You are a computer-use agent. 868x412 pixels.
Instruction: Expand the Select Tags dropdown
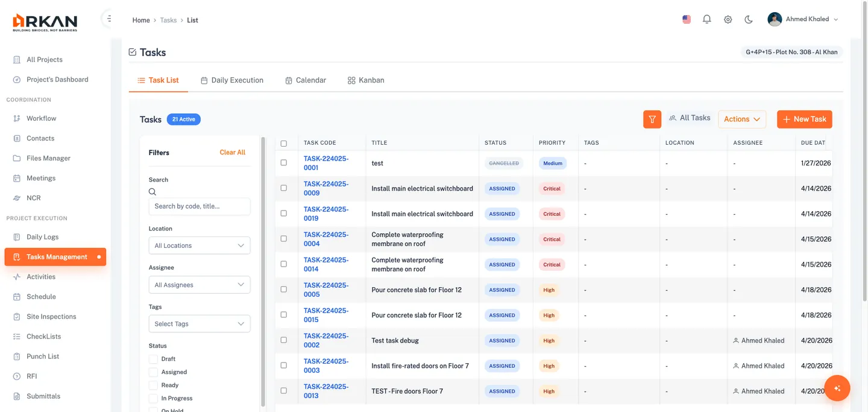[x=199, y=323]
